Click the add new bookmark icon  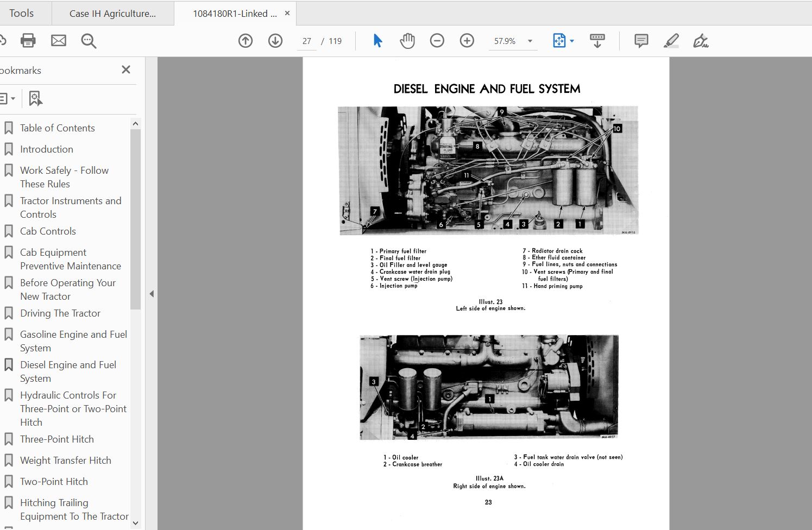[x=35, y=98]
